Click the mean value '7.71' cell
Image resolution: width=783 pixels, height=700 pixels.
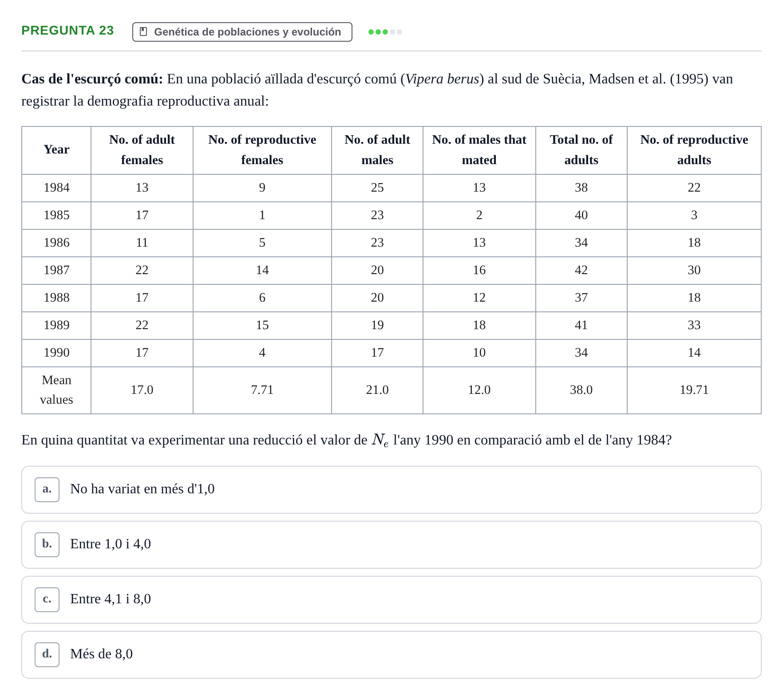coord(262,390)
